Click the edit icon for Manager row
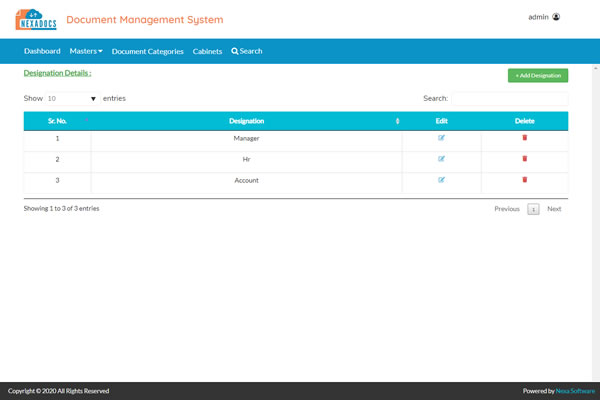 [x=441, y=137]
